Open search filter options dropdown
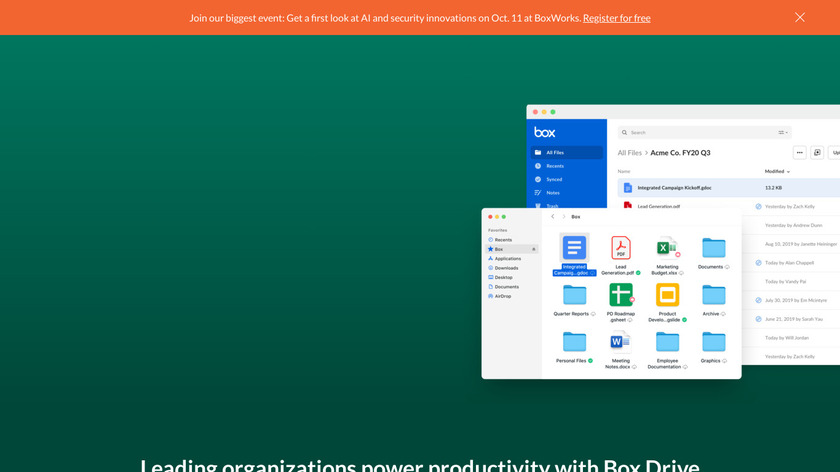 click(783, 132)
